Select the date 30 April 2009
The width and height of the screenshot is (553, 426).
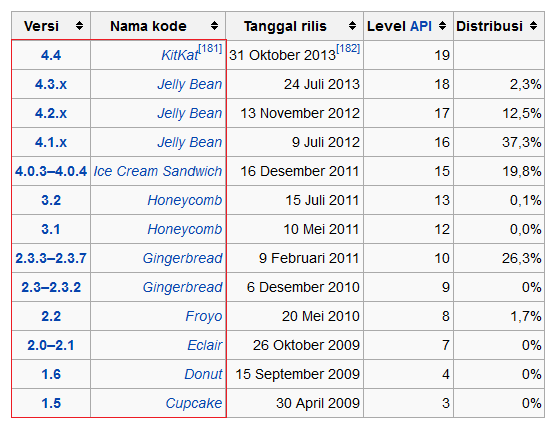(x=318, y=403)
